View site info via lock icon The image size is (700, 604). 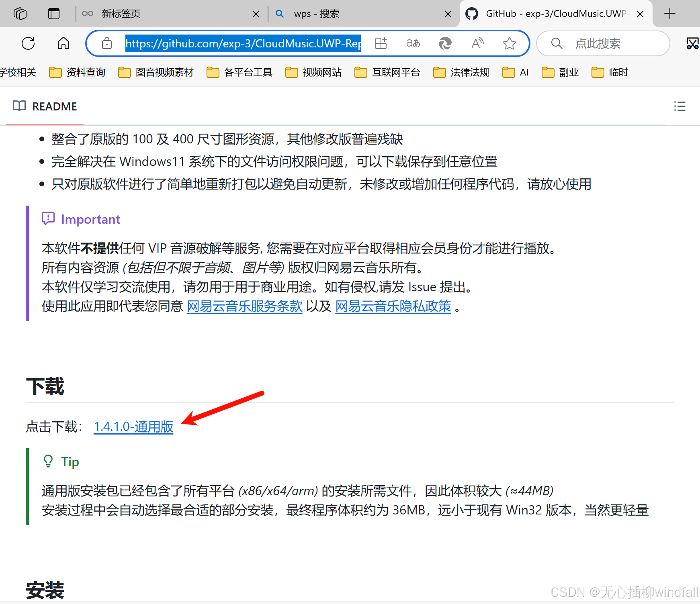click(x=107, y=43)
